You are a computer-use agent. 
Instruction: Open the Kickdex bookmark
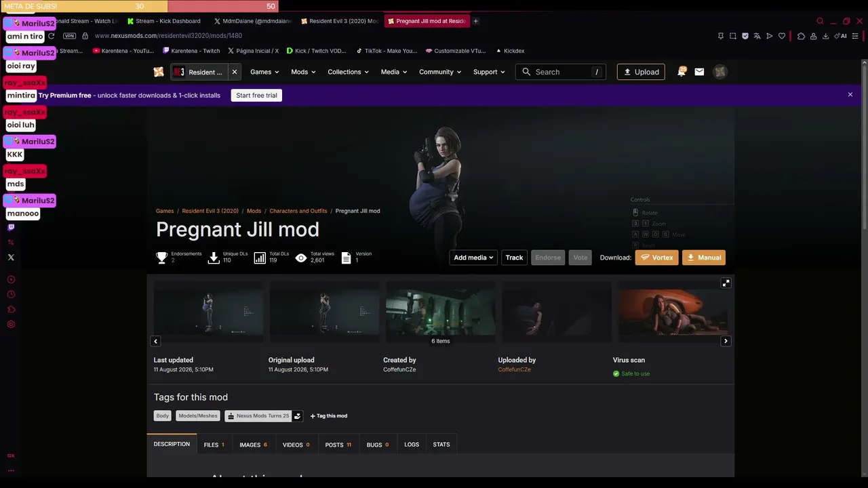click(510, 51)
